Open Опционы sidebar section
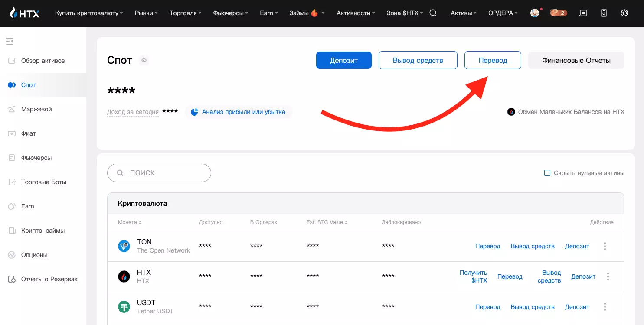Image resolution: width=644 pixels, height=325 pixels. pos(43,255)
